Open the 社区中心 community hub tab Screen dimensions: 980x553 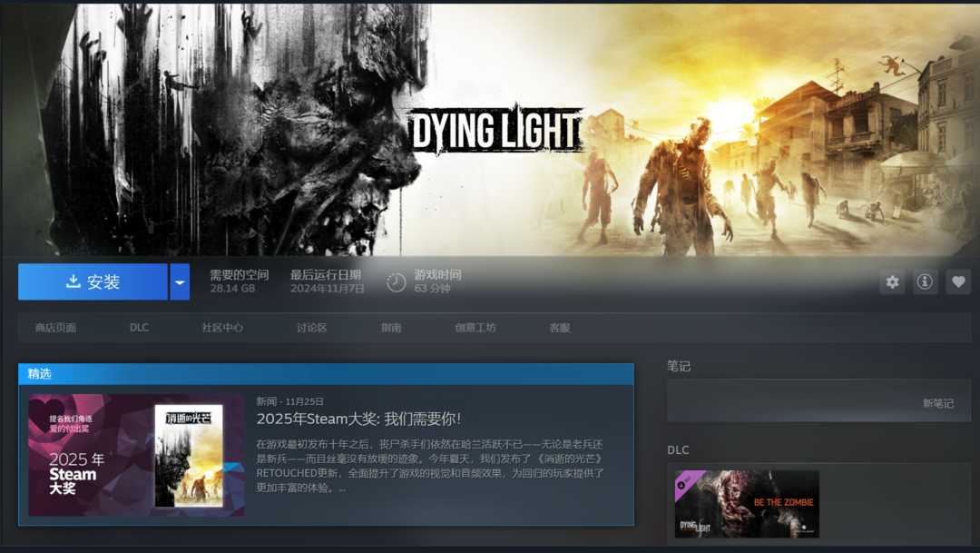(x=222, y=328)
